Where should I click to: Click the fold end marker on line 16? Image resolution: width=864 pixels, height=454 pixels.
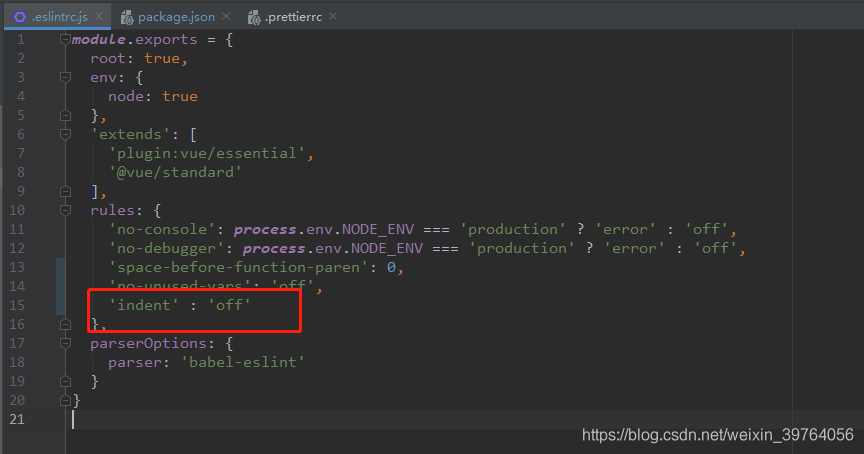click(x=66, y=323)
